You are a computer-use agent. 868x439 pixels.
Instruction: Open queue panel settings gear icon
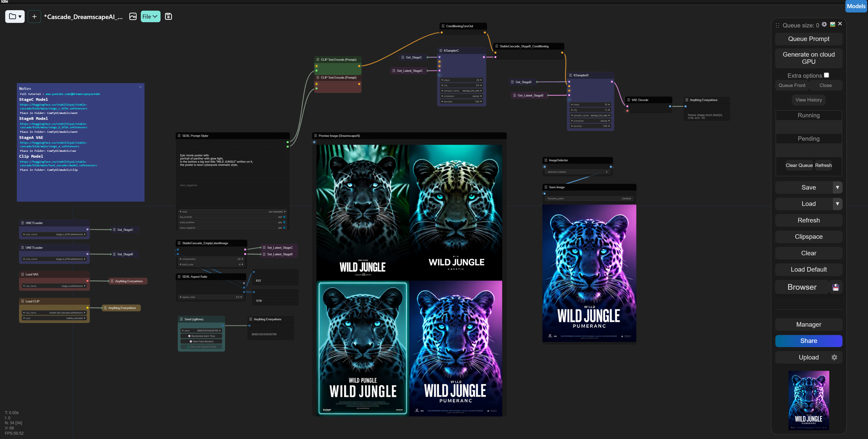(824, 24)
